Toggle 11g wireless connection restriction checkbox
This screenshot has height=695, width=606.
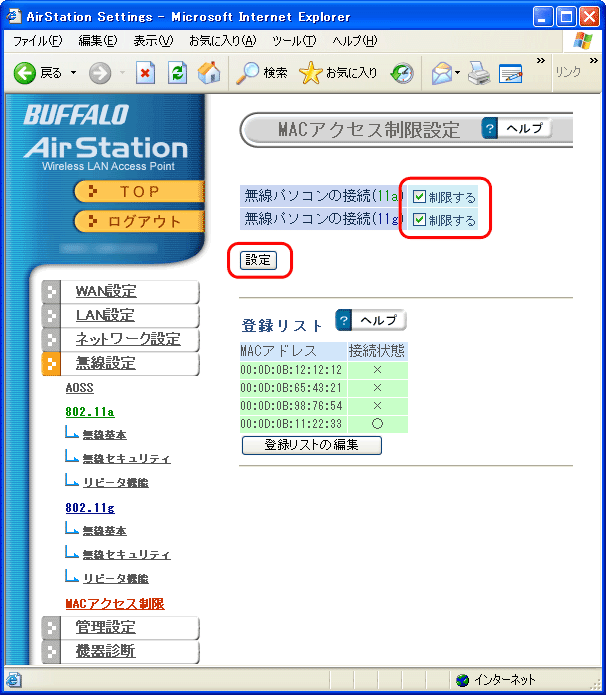(419, 220)
